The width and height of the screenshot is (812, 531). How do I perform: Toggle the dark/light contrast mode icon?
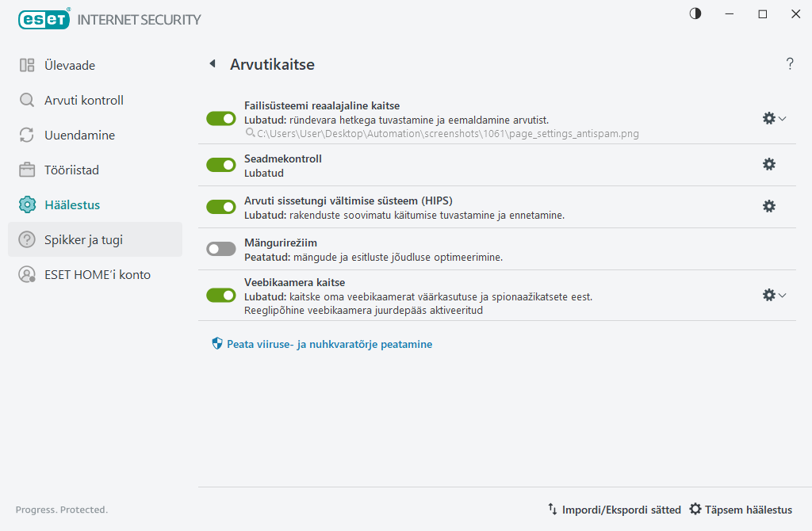[695, 14]
